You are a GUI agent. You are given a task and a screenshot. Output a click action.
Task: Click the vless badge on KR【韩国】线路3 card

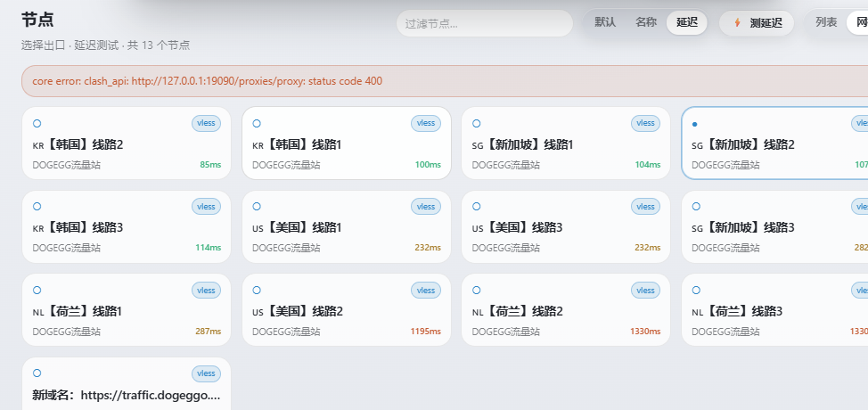click(x=206, y=207)
